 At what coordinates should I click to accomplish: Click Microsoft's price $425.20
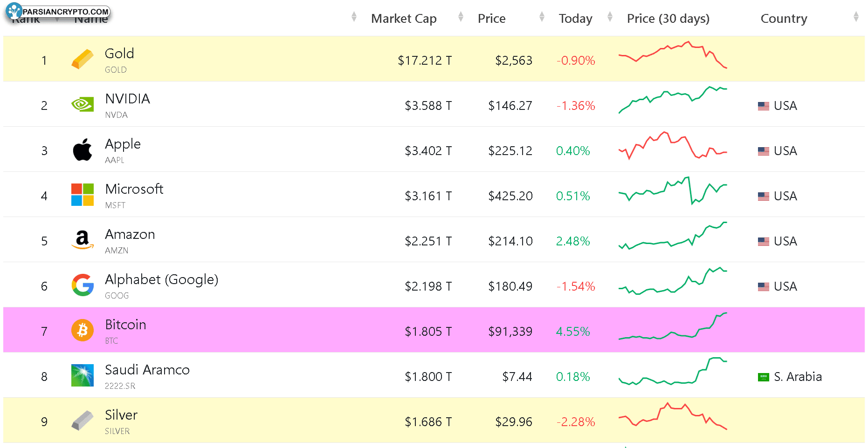point(510,196)
